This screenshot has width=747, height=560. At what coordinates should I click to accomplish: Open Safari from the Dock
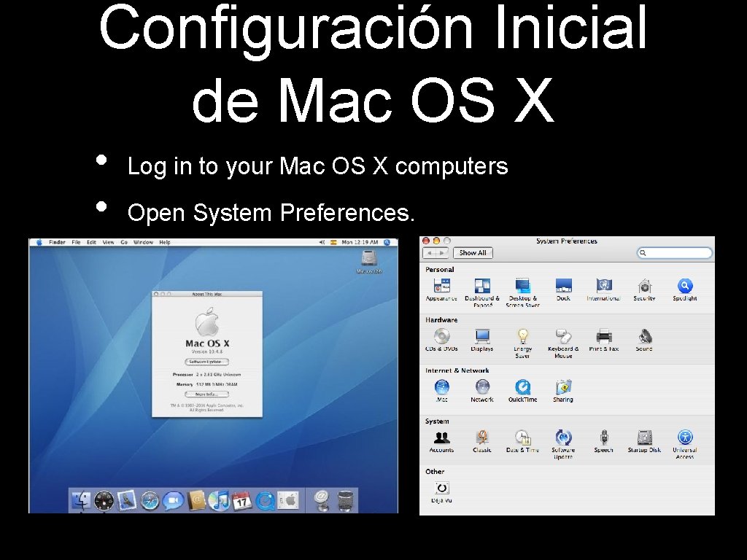(150, 501)
